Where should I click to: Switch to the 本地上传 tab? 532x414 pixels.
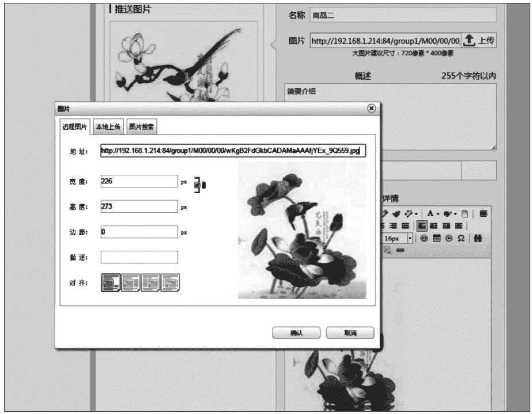108,127
